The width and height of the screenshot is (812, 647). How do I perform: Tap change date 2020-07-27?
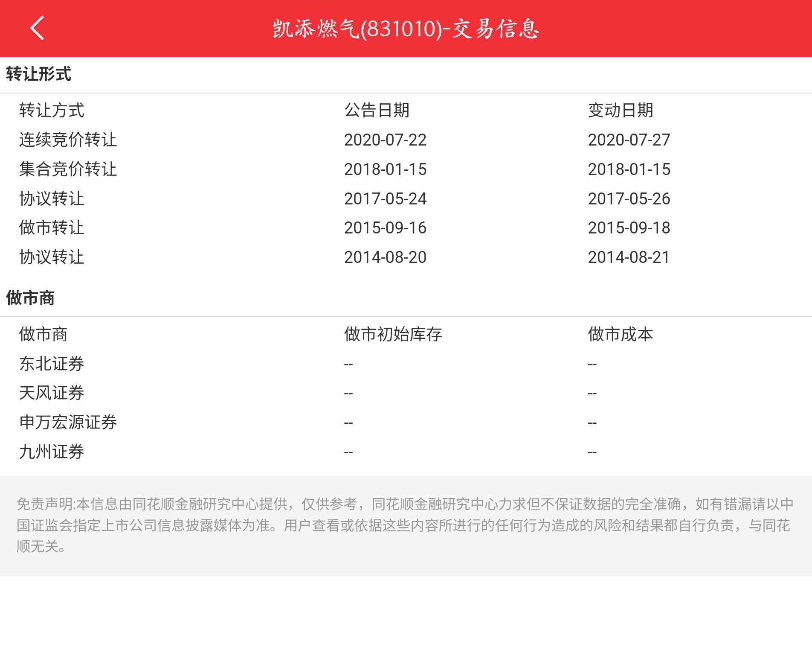tap(629, 140)
